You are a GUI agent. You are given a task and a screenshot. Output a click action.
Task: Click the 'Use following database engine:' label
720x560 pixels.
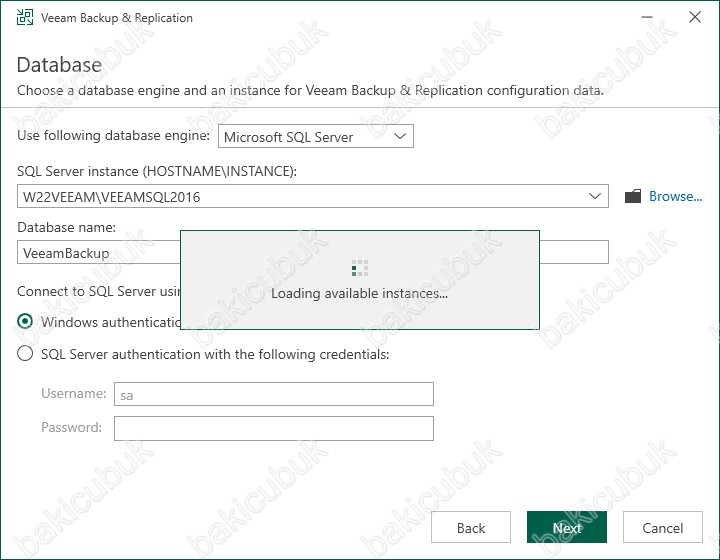pyautogui.click(x=113, y=136)
